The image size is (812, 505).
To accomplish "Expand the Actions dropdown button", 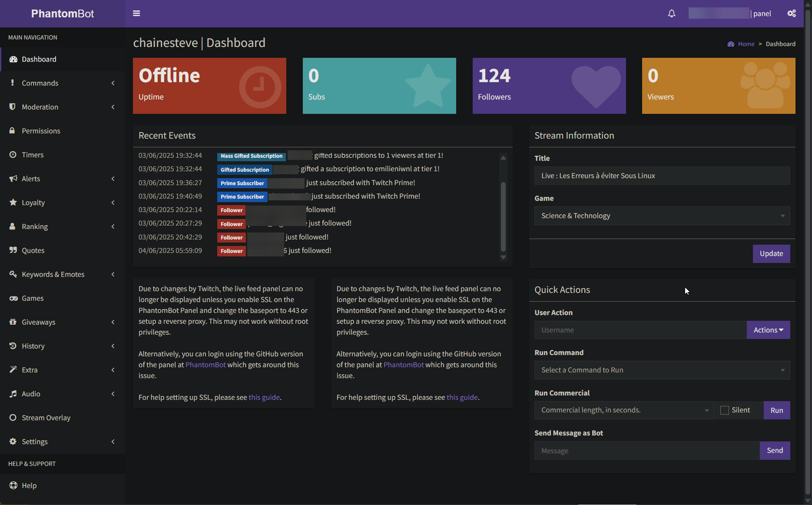I will 768,330.
